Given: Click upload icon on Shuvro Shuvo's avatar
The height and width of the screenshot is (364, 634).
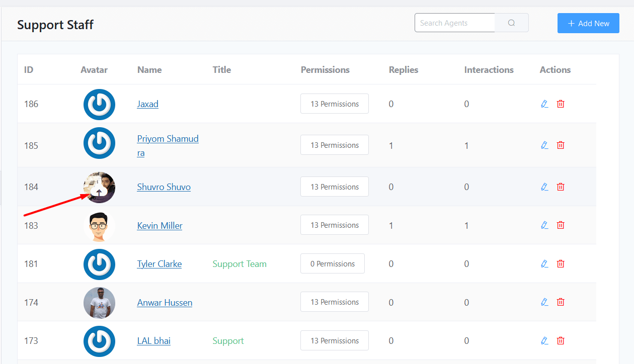Looking at the screenshot, I should point(99,192).
